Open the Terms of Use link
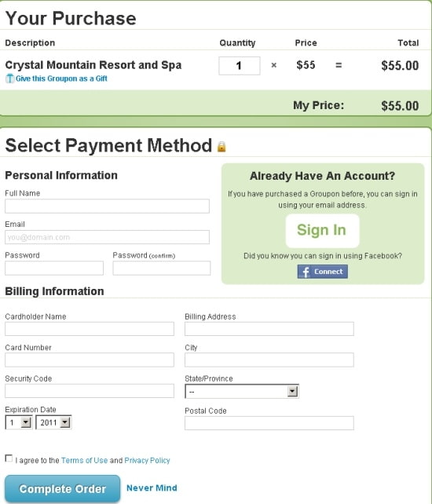The image size is (432, 504). coord(84,460)
